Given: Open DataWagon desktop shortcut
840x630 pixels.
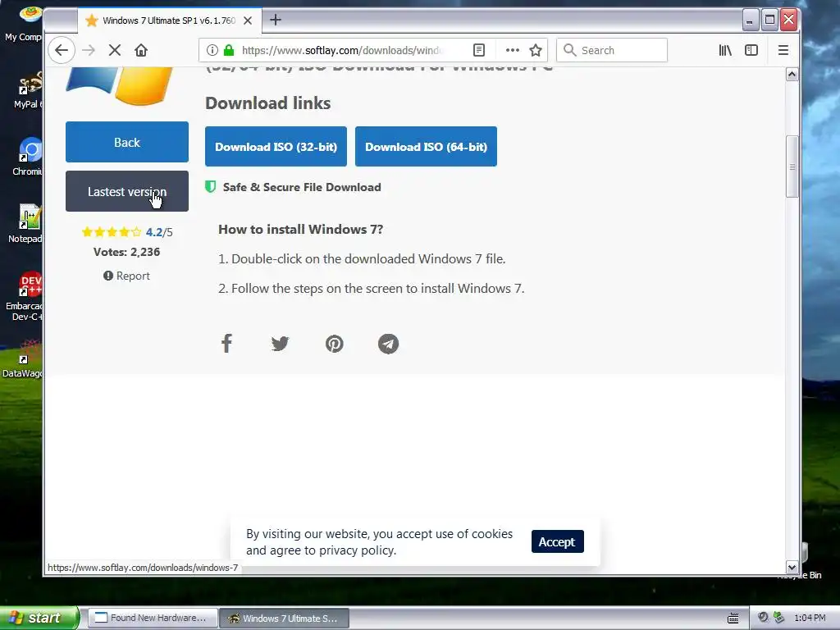Looking at the screenshot, I should pos(25,359).
